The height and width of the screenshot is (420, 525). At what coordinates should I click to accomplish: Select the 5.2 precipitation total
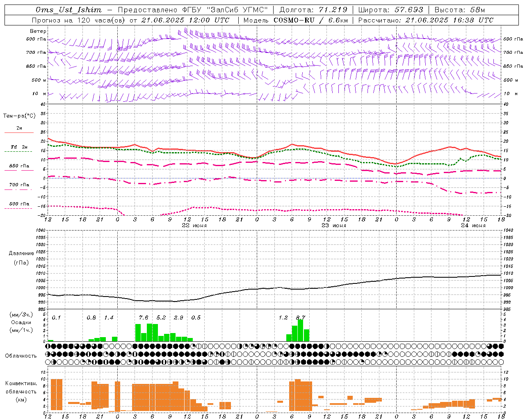(x=161, y=318)
